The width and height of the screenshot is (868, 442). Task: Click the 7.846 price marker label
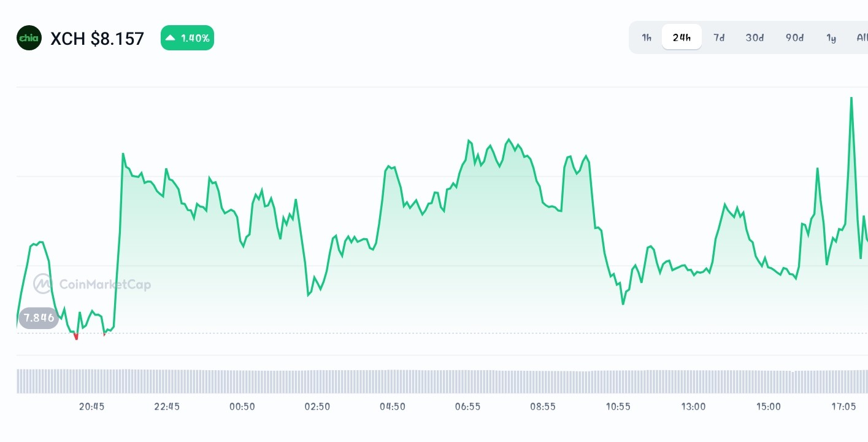[38, 317]
